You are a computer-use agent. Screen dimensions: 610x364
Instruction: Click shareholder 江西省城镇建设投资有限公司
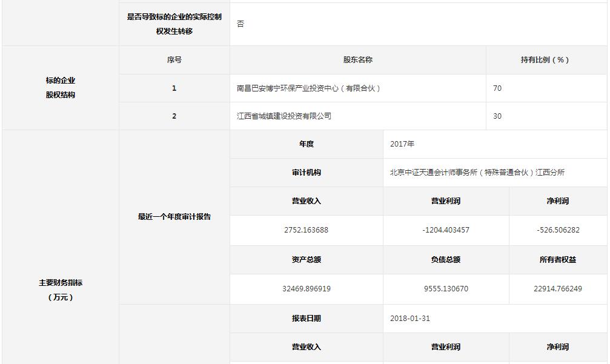click(284, 116)
